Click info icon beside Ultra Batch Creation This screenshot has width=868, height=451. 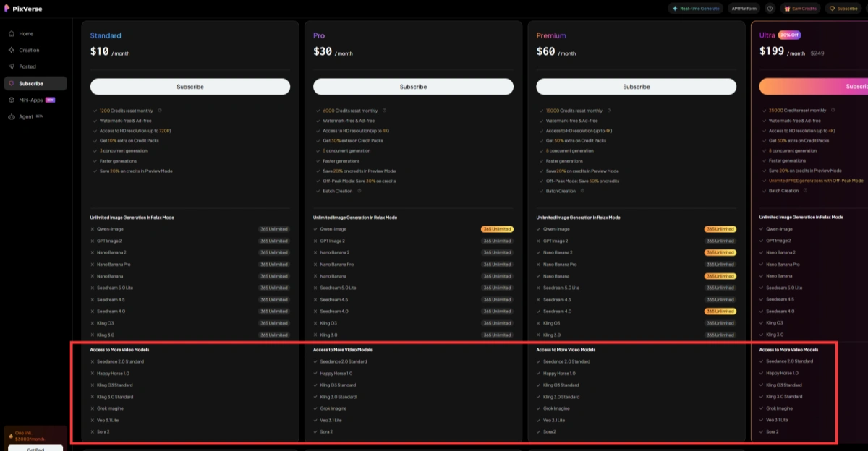point(805,191)
